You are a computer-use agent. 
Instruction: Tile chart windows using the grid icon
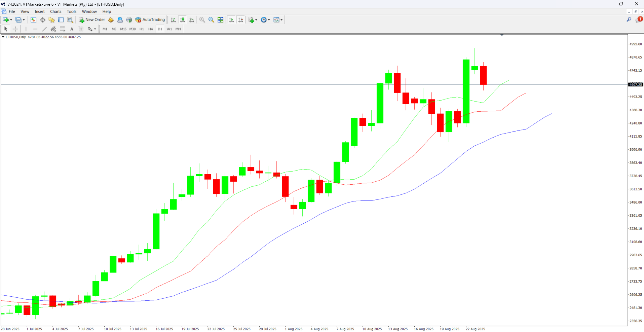pyautogui.click(x=221, y=20)
